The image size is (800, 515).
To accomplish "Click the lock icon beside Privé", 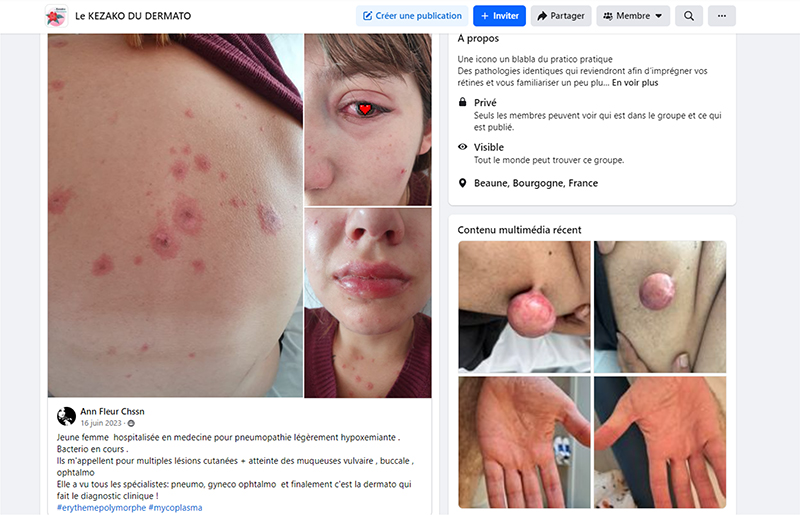I will [x=462, y=102].
